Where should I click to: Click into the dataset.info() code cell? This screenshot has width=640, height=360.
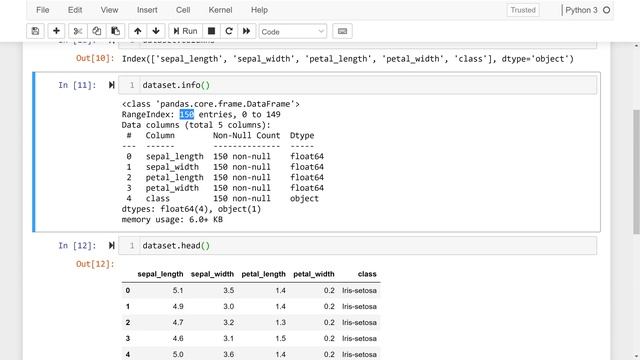[x=357, y=85]
